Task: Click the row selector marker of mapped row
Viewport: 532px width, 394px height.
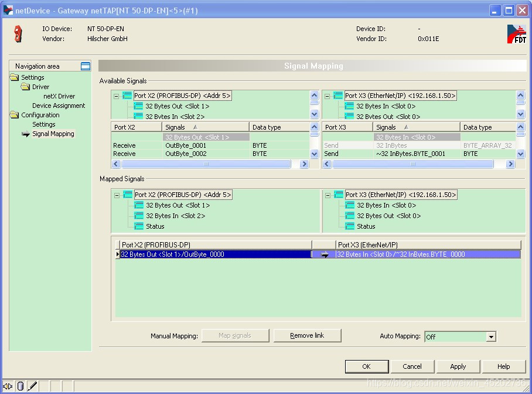Action: (x=117, y=254)
